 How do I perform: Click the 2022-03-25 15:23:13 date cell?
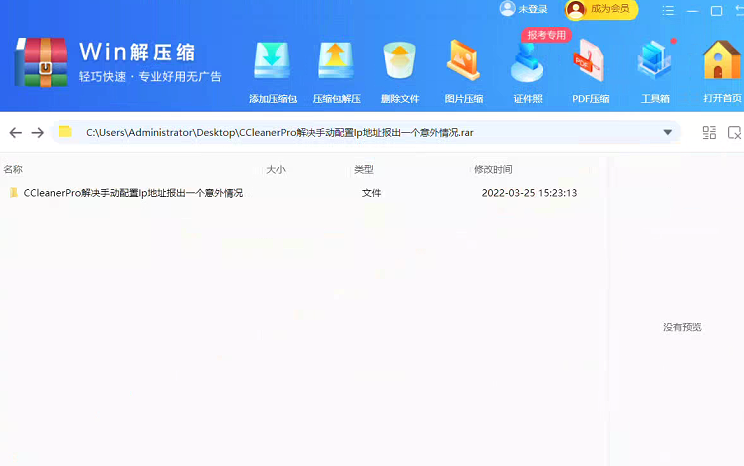tap(529, 193)
